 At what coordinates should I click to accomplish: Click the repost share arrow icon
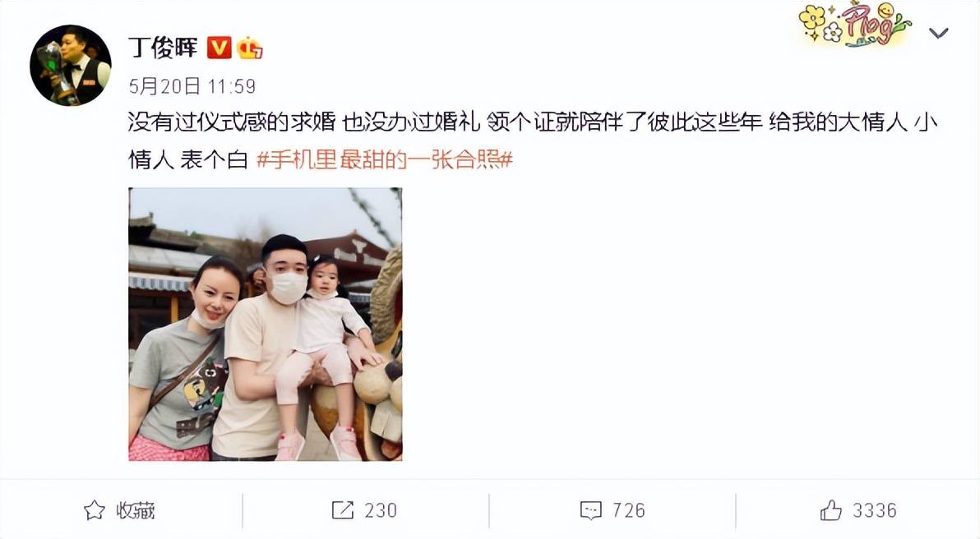pyautogui.click(x=343, y=510)
